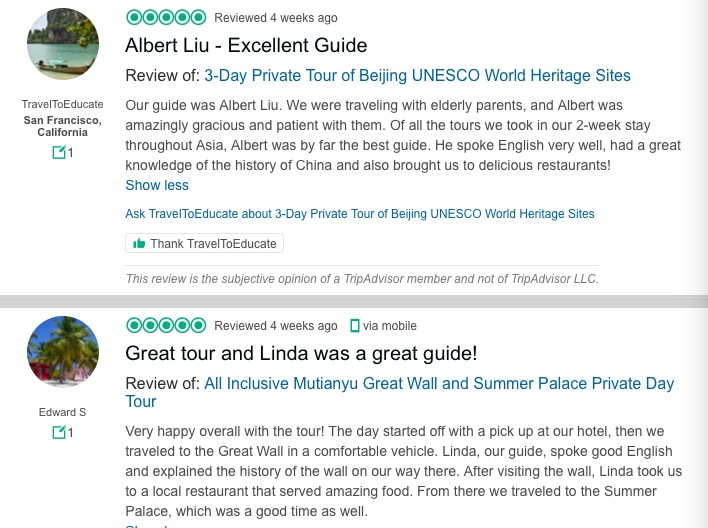708x528 pixels.
Task: Click the five-bubble rating on Albert Liu review
Action: 166,17
